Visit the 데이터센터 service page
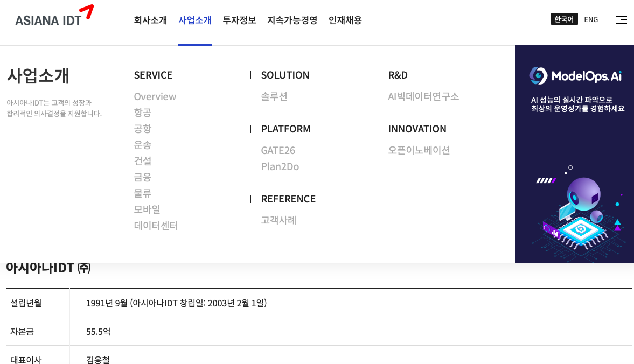Viewport: 634px width, 364px height. tap(156, 226)
